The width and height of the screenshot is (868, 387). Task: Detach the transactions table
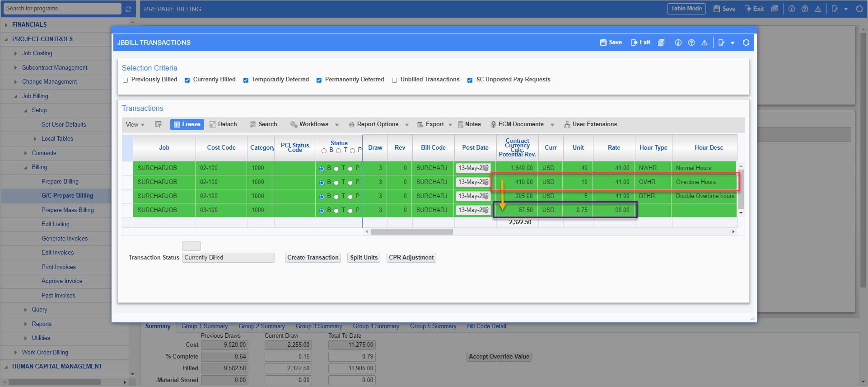point(223,124)
